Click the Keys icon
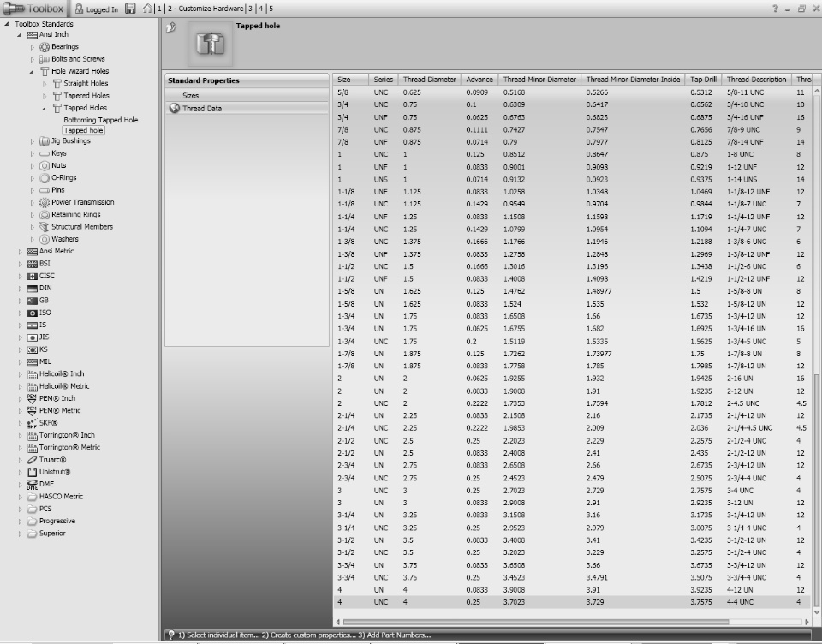822x644 pixels. click(45, 153)
